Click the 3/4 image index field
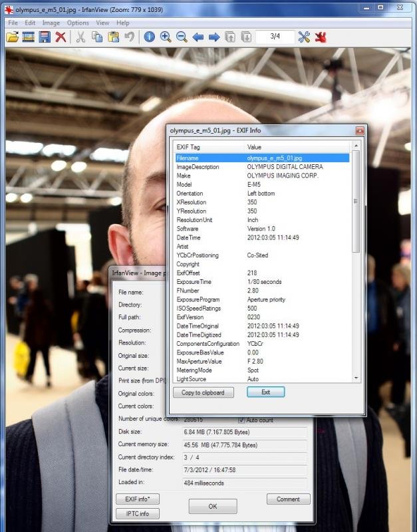Image resolution: width=417 pixels, height=532 pixels. point(275,37)
